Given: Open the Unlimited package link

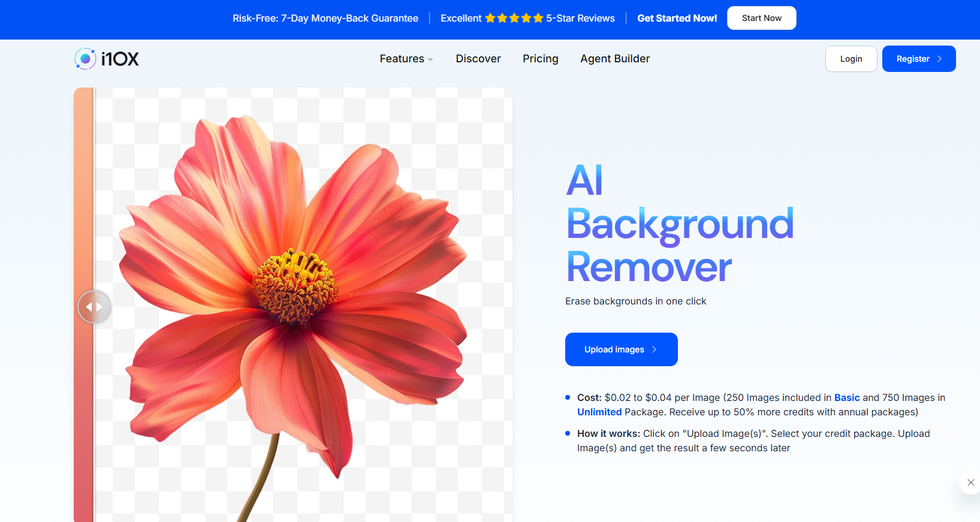Looking at the screenshot, I should (599, 412).
